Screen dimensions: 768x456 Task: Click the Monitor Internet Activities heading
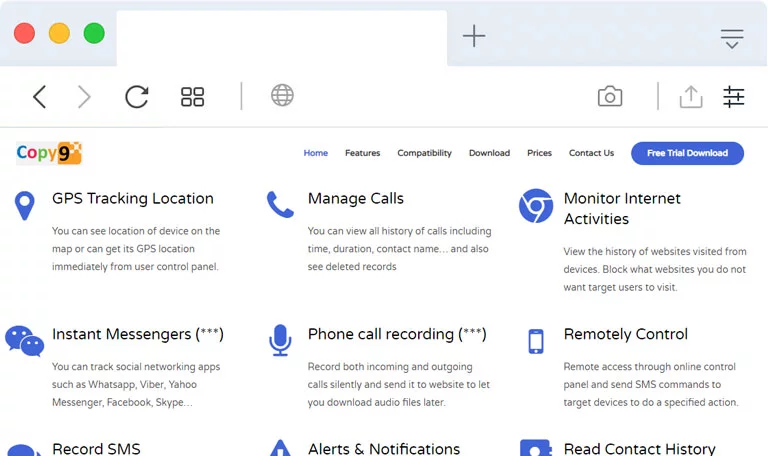pos(622,209)
